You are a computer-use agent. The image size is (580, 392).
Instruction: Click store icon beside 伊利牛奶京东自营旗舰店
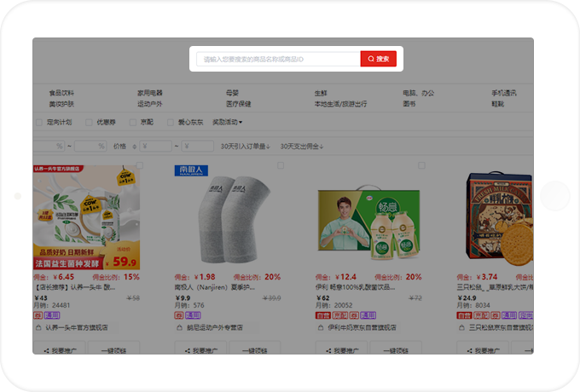(x=320, y=326)
